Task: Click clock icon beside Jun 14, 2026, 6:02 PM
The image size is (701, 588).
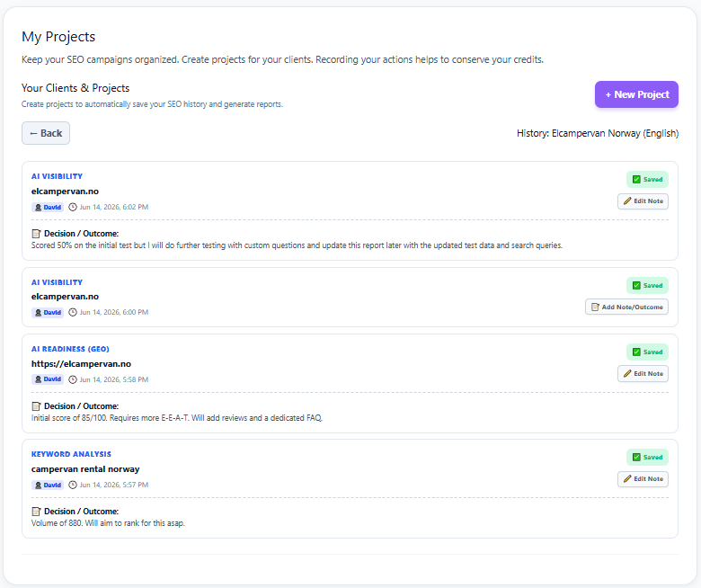Action: tap(73, 207)
